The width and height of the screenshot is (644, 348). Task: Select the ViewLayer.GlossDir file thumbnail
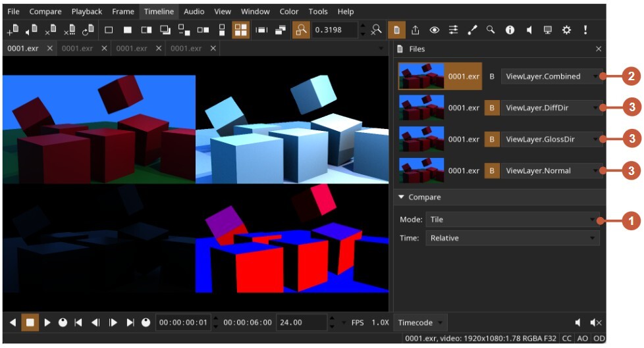[x=421, y=139]
